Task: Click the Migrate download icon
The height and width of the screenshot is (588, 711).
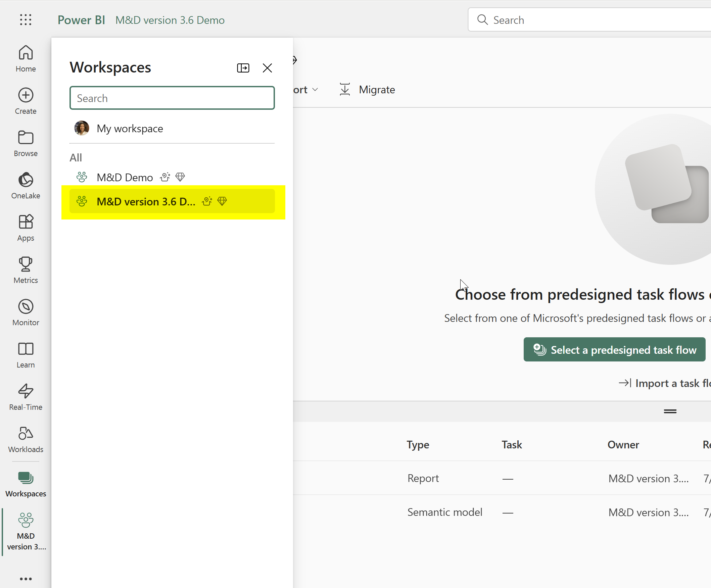Action: [345, 89]
